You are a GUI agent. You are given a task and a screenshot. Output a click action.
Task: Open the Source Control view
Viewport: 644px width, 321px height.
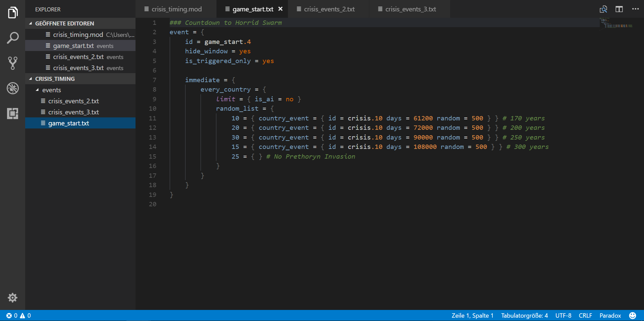(x=12, y=63)
